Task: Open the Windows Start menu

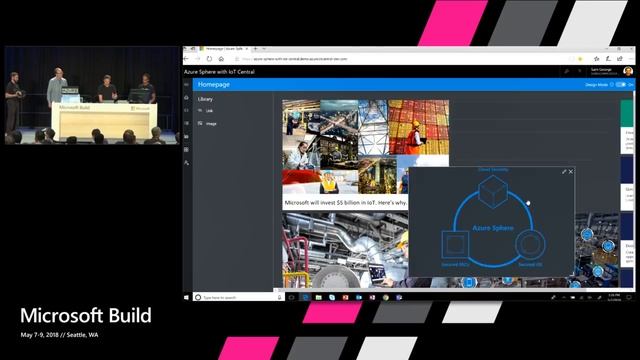Action: click(187, 298)
